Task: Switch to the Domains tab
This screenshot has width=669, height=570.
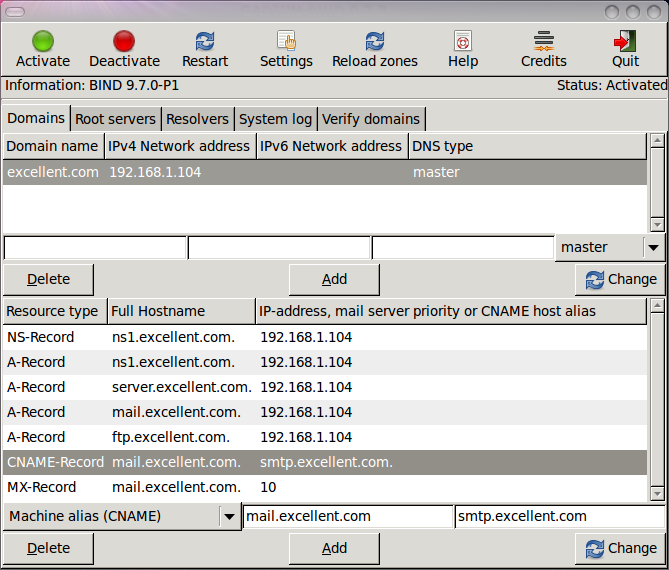Action: pyautogui.click(x=36, y=118)
